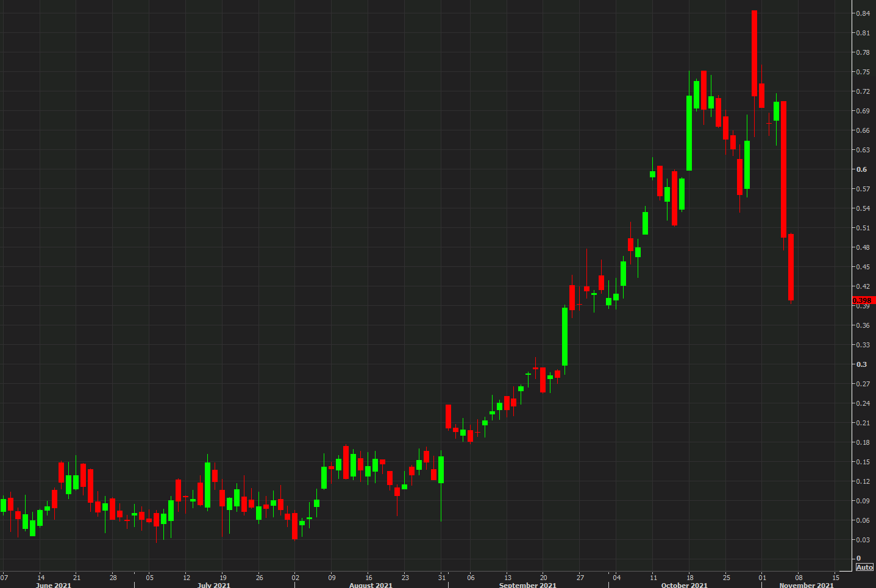Click date label 07 on time axis

pyautogui.click(x=4, y=577)
